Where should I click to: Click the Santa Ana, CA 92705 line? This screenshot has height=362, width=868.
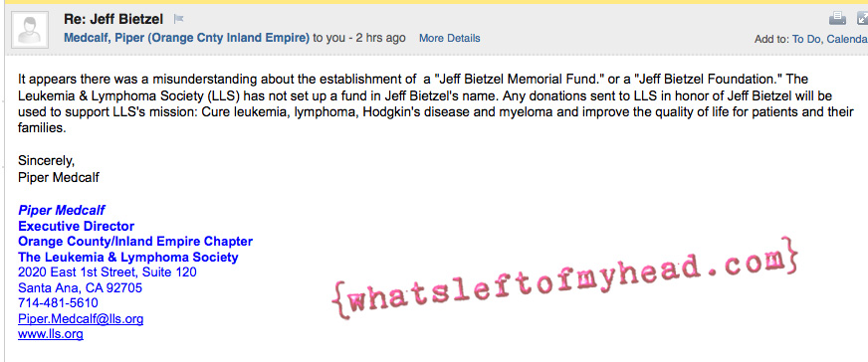click(80, 288)
